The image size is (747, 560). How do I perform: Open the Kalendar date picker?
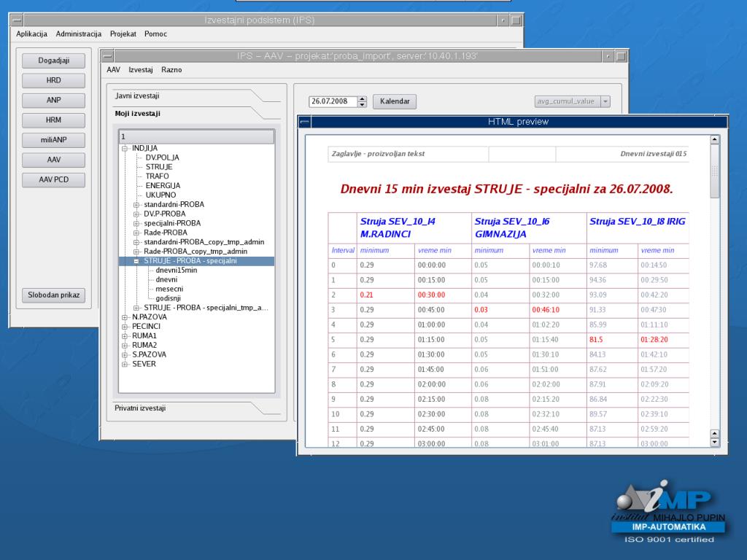coord(395,101)
